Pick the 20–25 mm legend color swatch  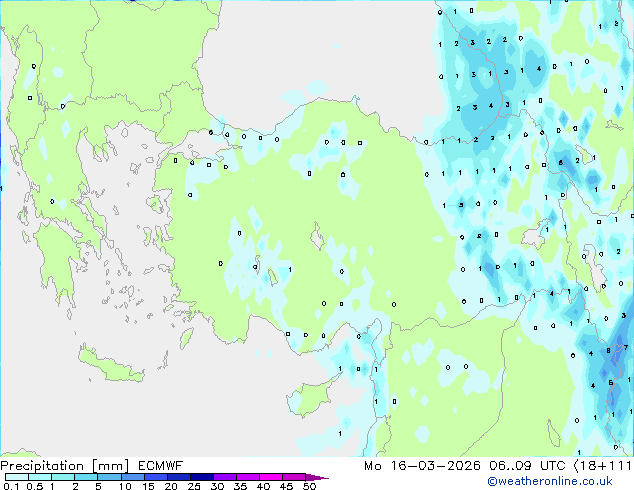pos(178,477)
